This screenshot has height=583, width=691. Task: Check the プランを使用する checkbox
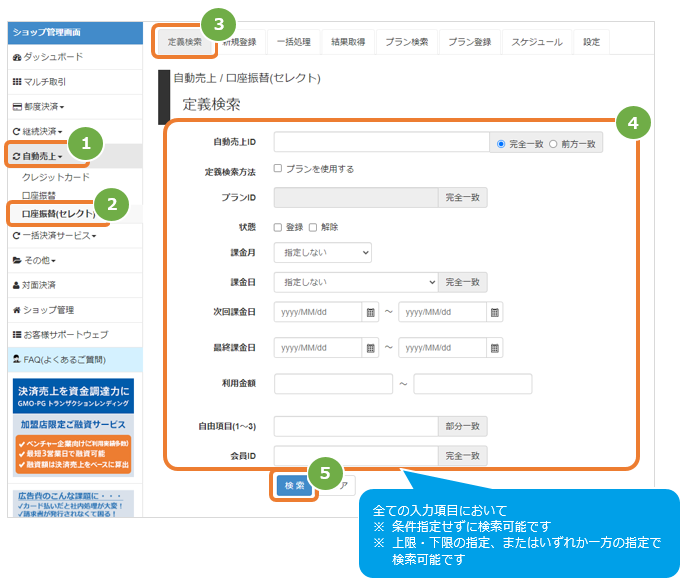pos(278,168)
